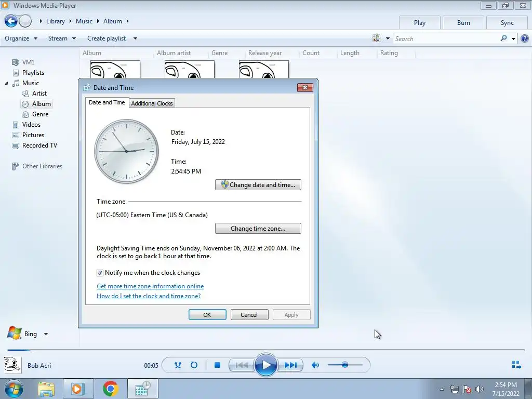Toggle shuffle in playback controls
The height and width of the screenshot is (399, 532).
coord(178,365)
